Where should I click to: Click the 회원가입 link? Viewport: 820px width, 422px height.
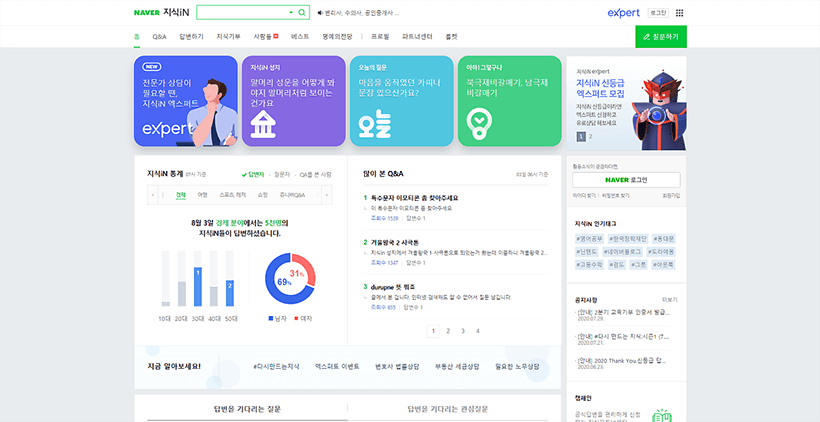tap(670, 196)
